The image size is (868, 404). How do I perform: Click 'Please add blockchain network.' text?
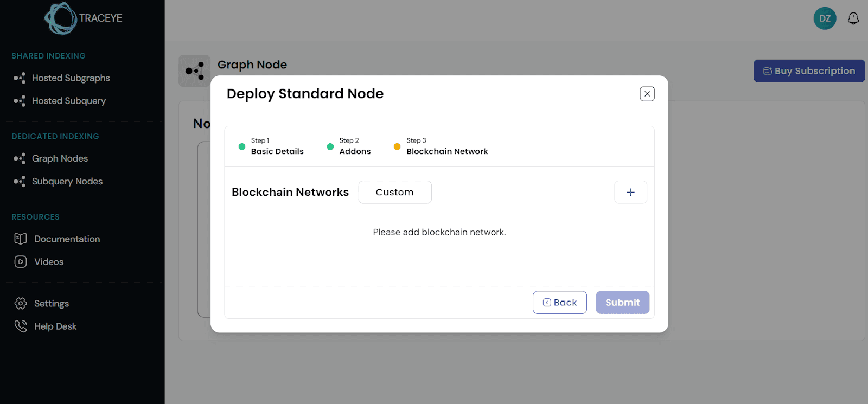(439, 232)
